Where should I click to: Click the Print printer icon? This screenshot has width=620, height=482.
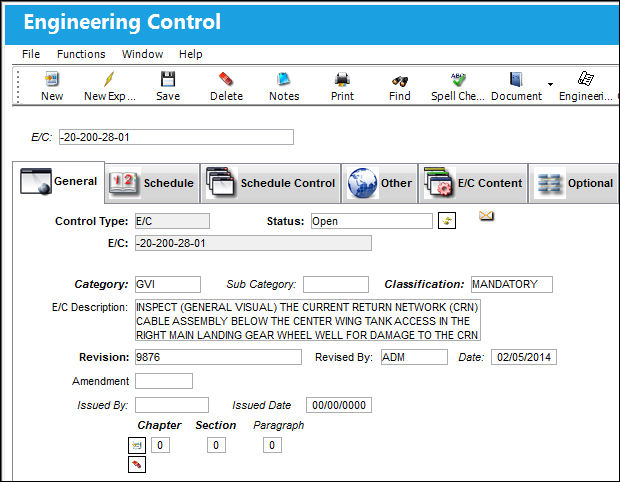pyautogui.click(x=342, y=80)
